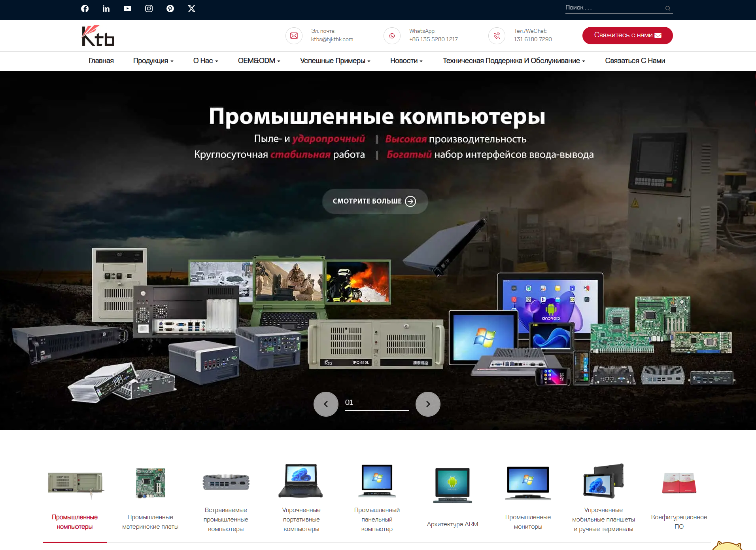Open the Pinterest social icon
Viewport: 756px width, 550px height.
pyautogui.click(x=170, y=9)
